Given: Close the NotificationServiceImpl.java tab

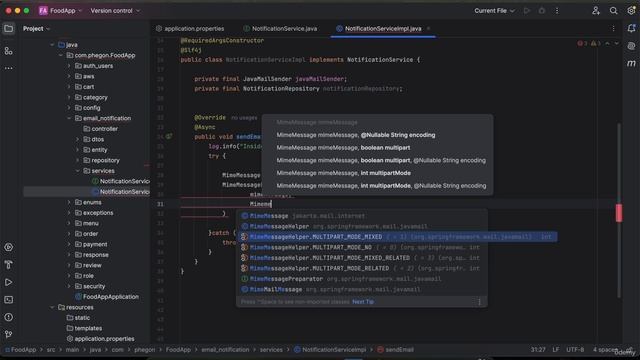Looking at the screenshot, I should (428, 29).
